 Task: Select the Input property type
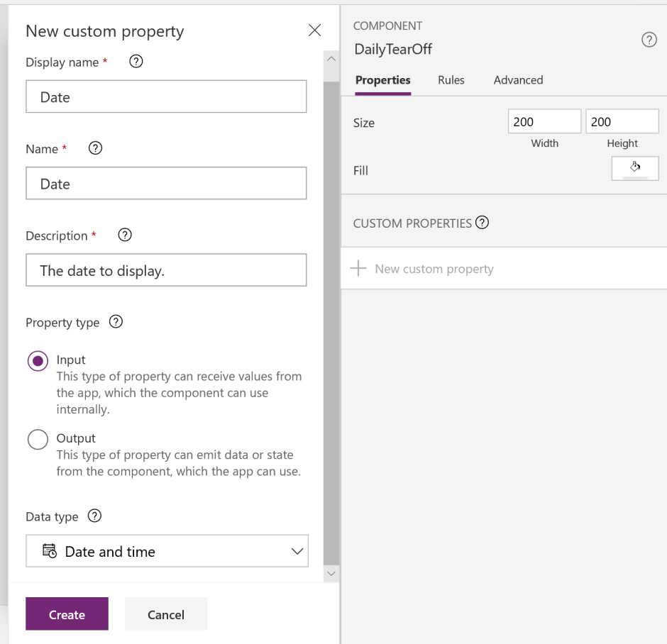[x=38, y=360]
